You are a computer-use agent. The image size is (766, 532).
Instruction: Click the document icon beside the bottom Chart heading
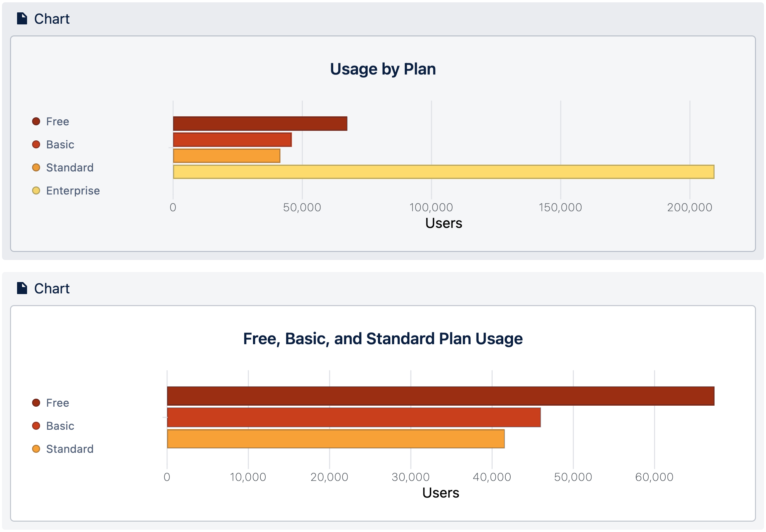click(22, 288)
